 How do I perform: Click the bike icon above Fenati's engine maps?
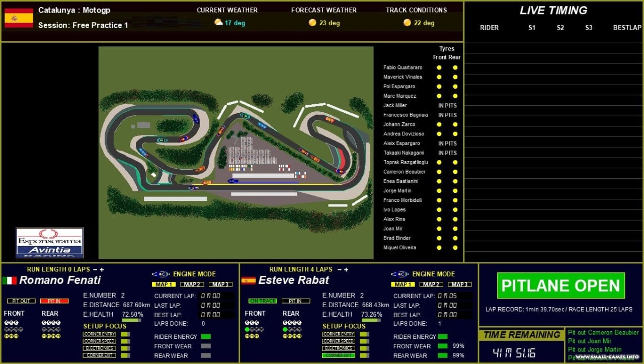pos(160,274)
